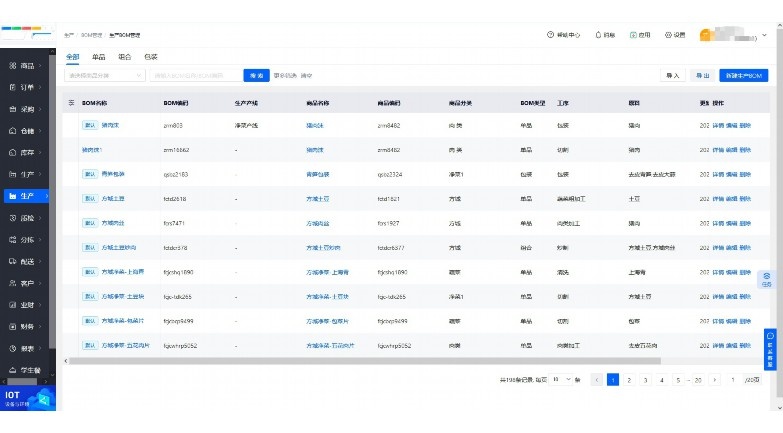Screen dimensions: 783x433
Task: Click 详情 for the fcjcwhrp5052 row
Action: tap(718, 346)
